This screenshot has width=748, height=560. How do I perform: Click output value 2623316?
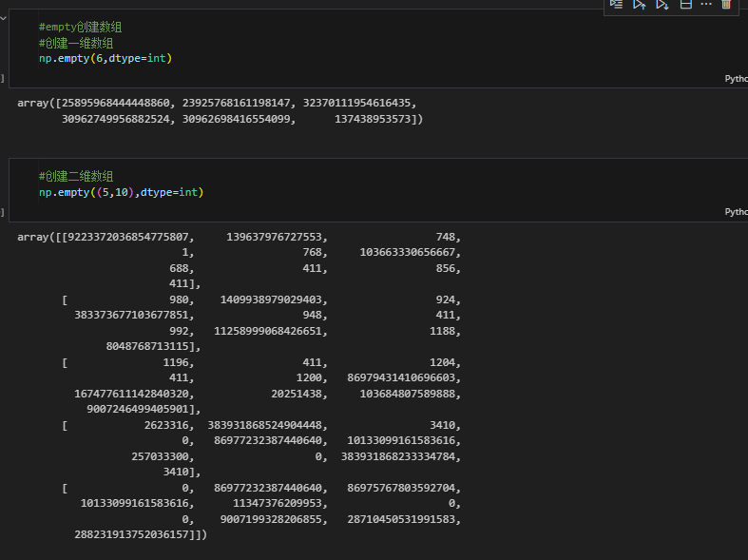pos(166,426)
